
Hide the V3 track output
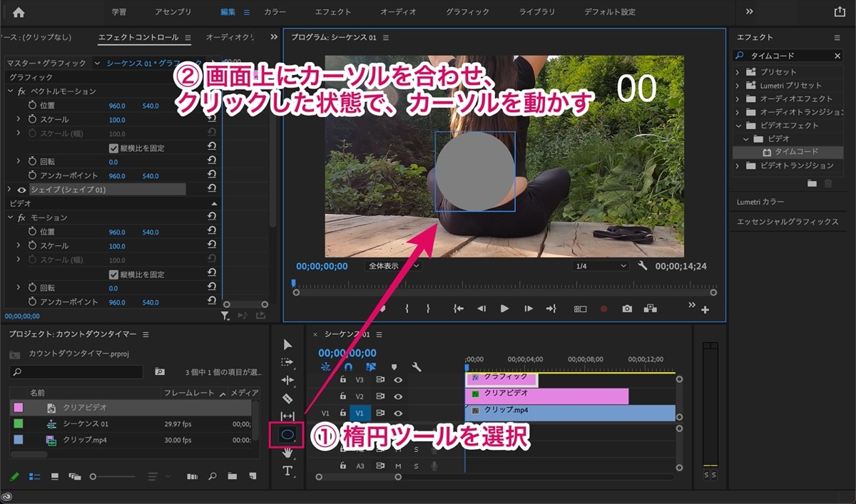[x=398, y=380]
